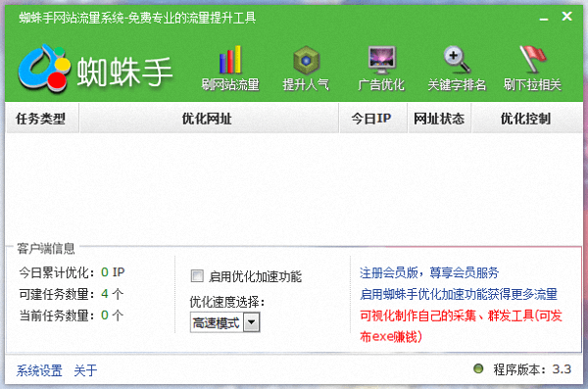Open the 系统设置 link
Viewport: 588px width, 389px height.
39,370
